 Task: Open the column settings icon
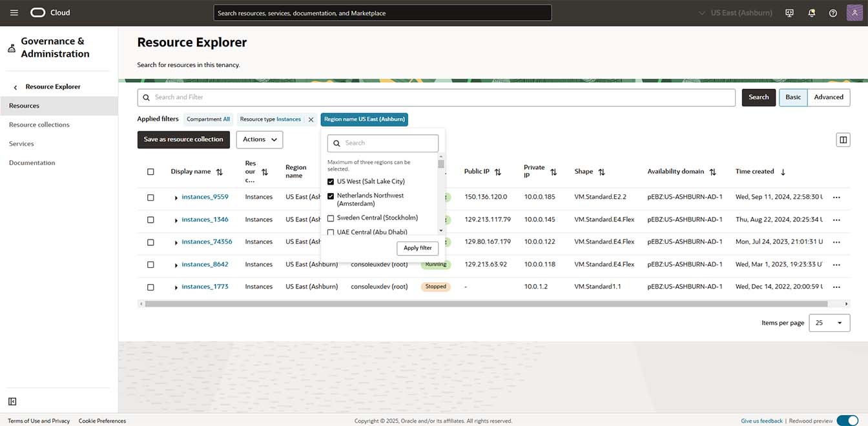(842, 140)
